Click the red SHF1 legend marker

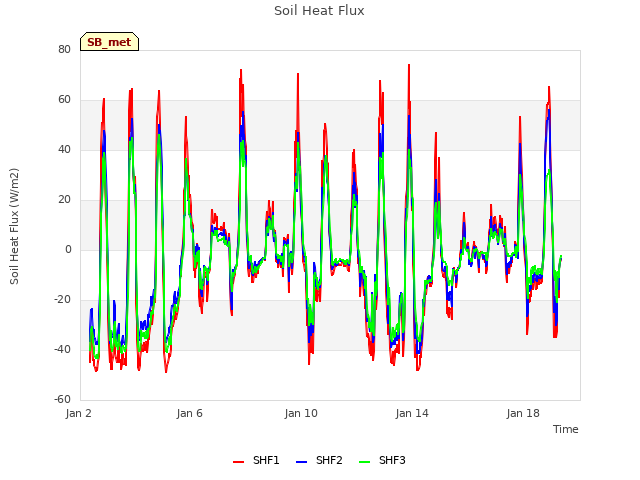click(x=238, y=462)
